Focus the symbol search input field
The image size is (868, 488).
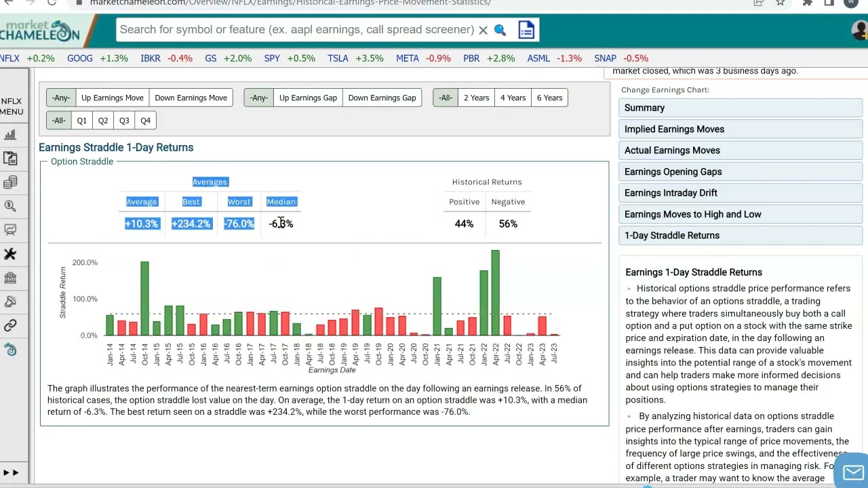click(x=296, y=30)
